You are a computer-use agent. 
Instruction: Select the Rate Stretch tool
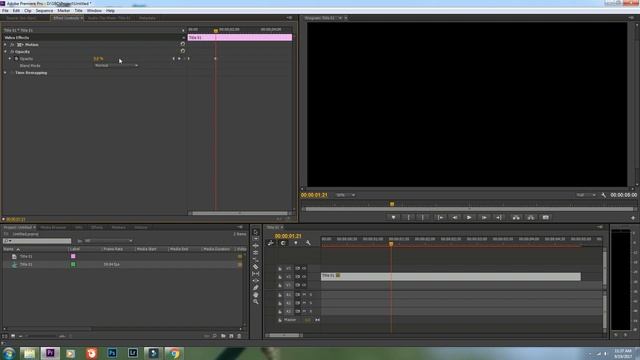pyautogui.click(x=256, y=260)
